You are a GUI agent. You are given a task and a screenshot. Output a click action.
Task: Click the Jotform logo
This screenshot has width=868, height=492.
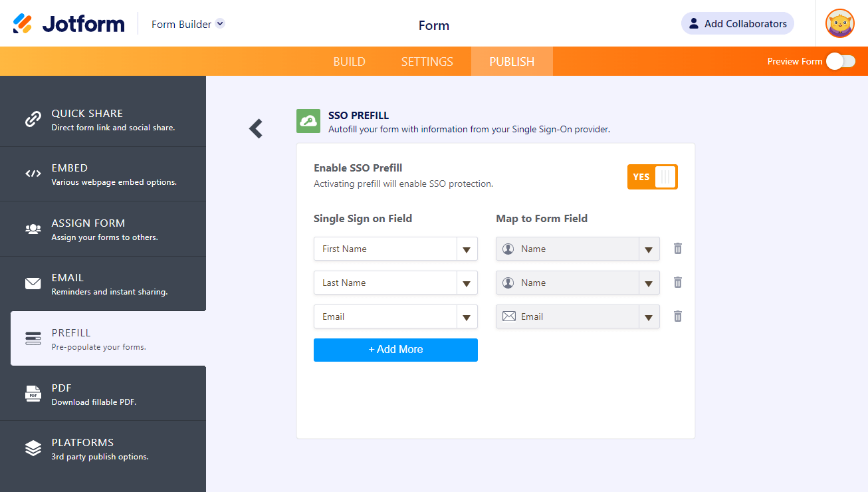(69, 24)
